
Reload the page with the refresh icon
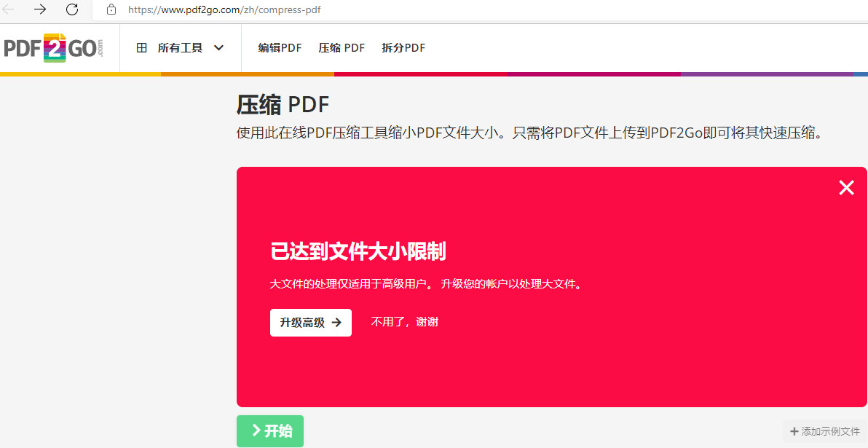(x=72, y=9)
